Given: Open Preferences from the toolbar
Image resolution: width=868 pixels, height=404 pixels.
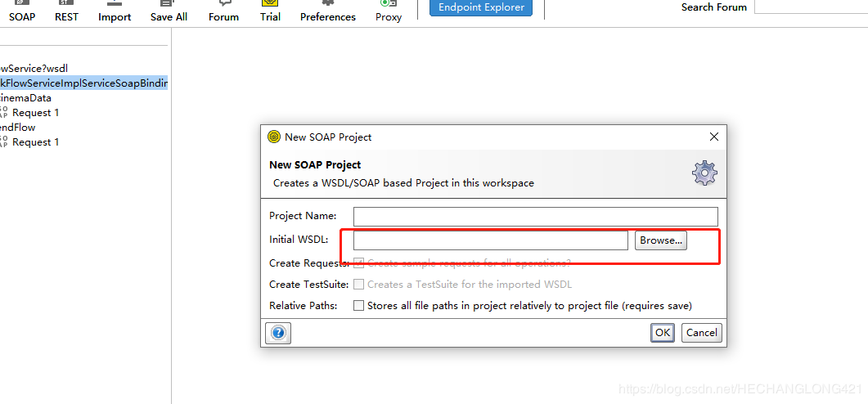Looking at the screenshot, I should coord(327,11).
